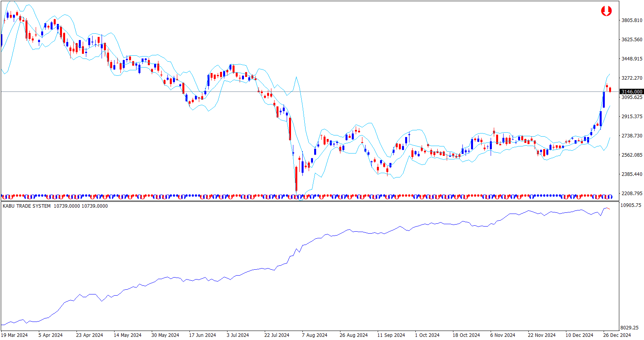Click the 3805.810 price scale label
Image resolution: width=644 pixels, height=340 pixels.
coord(632,20)
